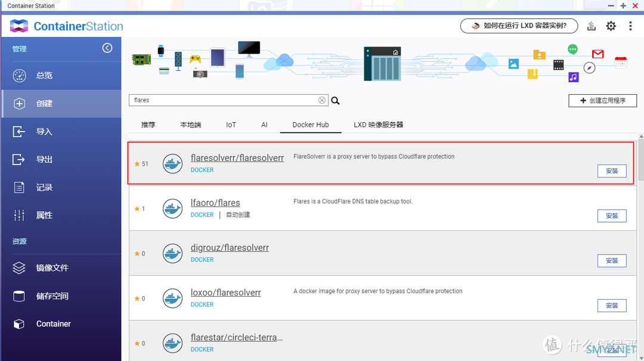Viewport: 644px width, 361px height.
Task: Click 'A docker image for proxy server' description
Action: tap(378, 291)
